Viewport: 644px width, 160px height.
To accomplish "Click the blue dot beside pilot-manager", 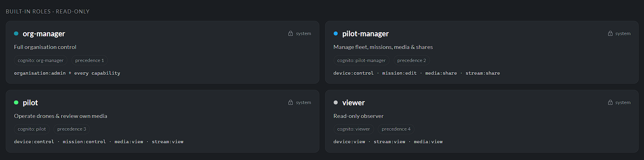I will pyautogui.click(x=336, y=33).
